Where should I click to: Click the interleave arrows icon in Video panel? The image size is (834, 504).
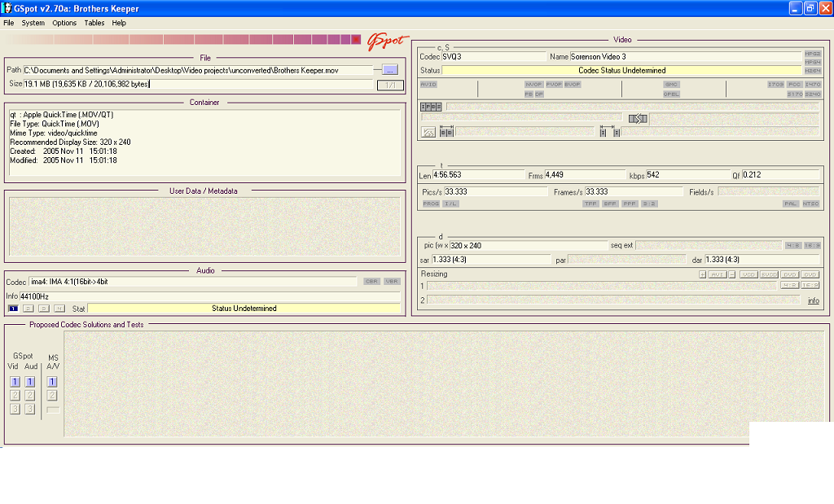[638, 119]
